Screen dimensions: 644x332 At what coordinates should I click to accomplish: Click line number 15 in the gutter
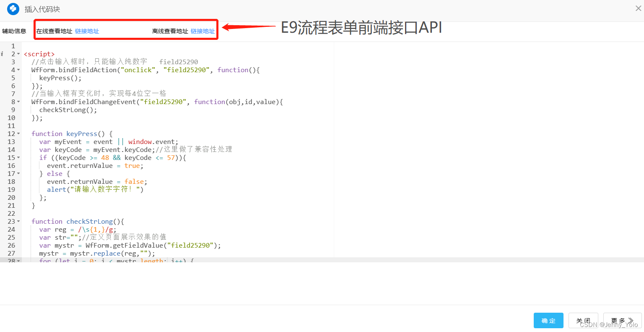click(x=11, y=157)
